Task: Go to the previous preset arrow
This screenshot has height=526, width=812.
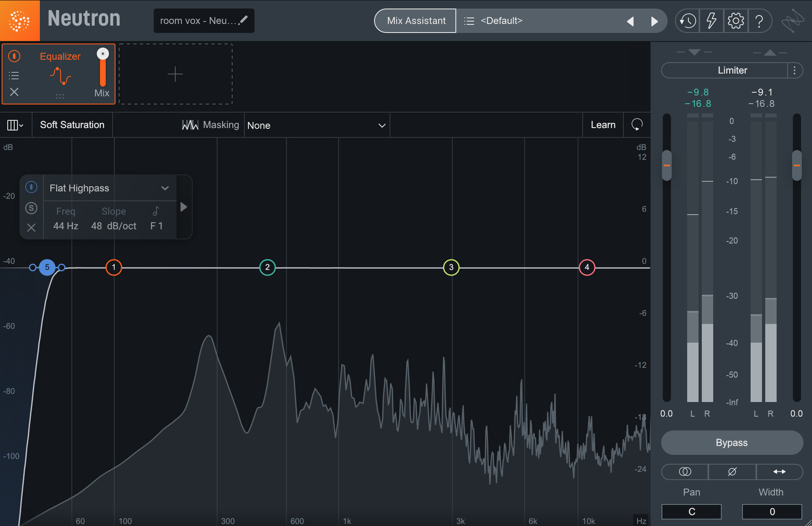Action: click(630, 21)
